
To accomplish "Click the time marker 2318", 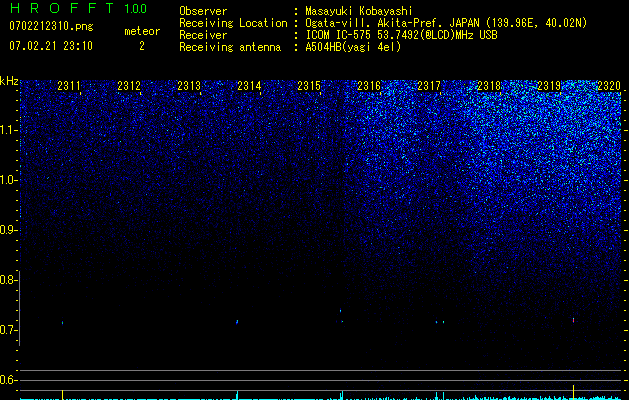I will click(489, 86).
